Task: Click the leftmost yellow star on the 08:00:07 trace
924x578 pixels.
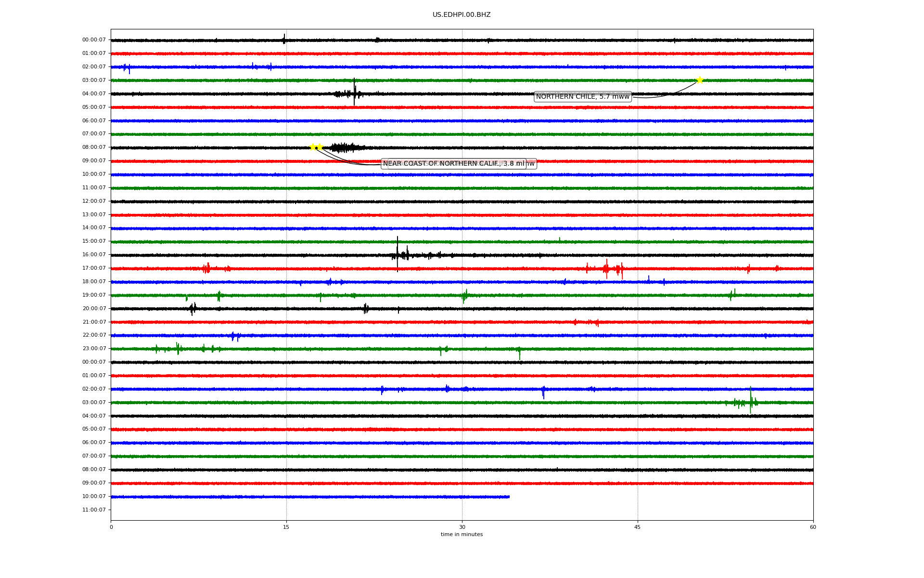Action: (313, 147)
